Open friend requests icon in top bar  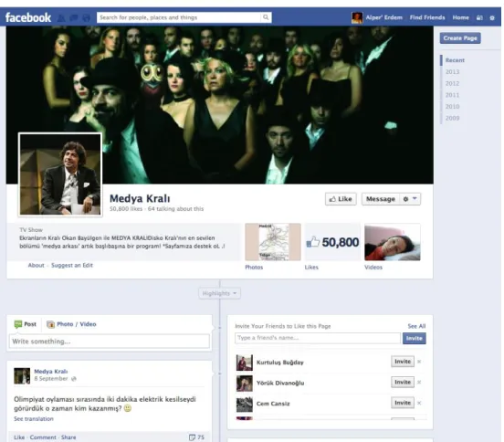coord(61,17)
